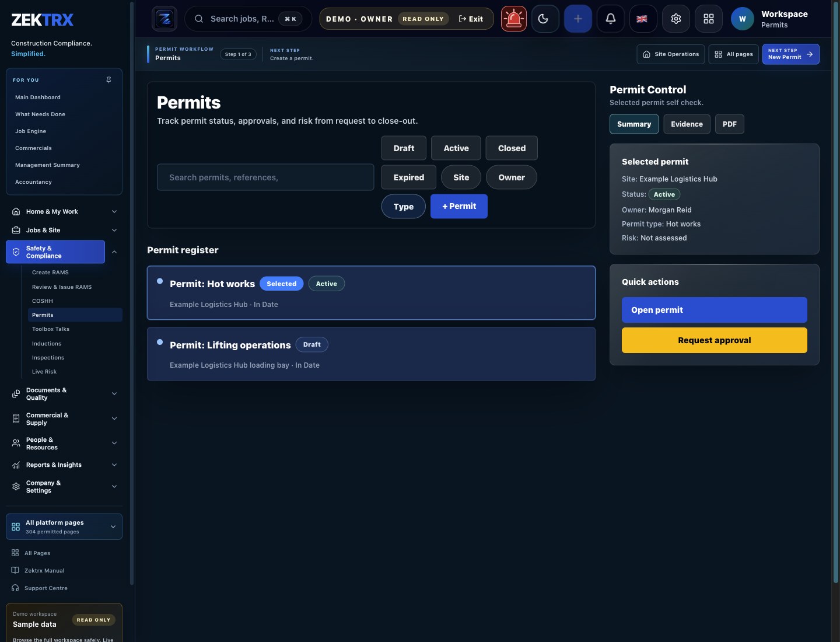
Task: Expand All platform pages dropdown
Action: [x=64, y=526]
